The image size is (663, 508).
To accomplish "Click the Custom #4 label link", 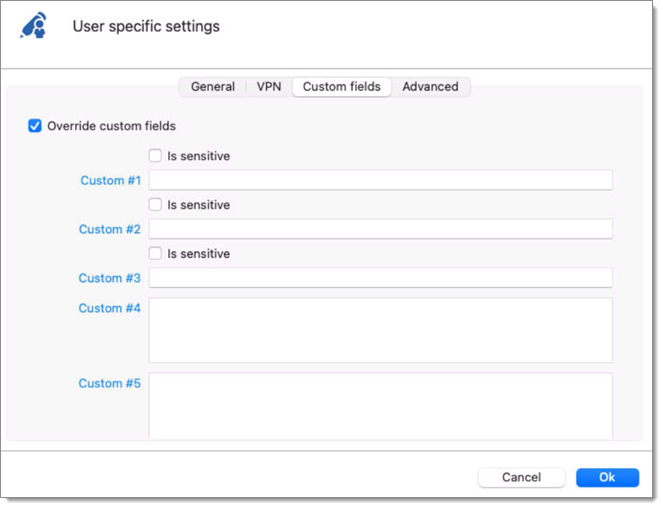I will point(110,308).
